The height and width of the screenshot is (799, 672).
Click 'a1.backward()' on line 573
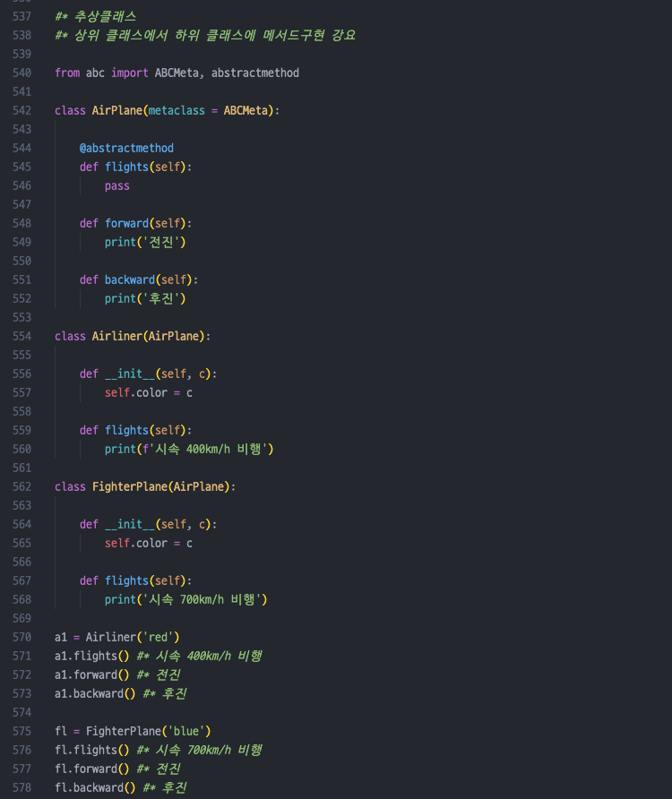95,694
